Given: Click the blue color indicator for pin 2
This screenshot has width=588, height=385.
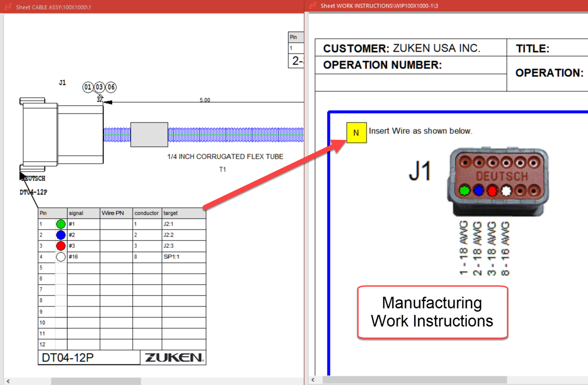Looking at the screenshot, I should (x=60, y=235).
